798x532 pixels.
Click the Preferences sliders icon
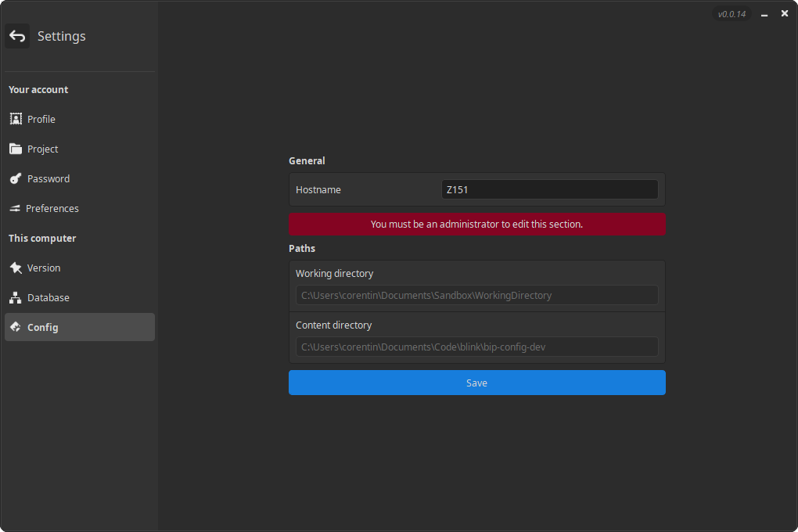[x=15, y=208]
